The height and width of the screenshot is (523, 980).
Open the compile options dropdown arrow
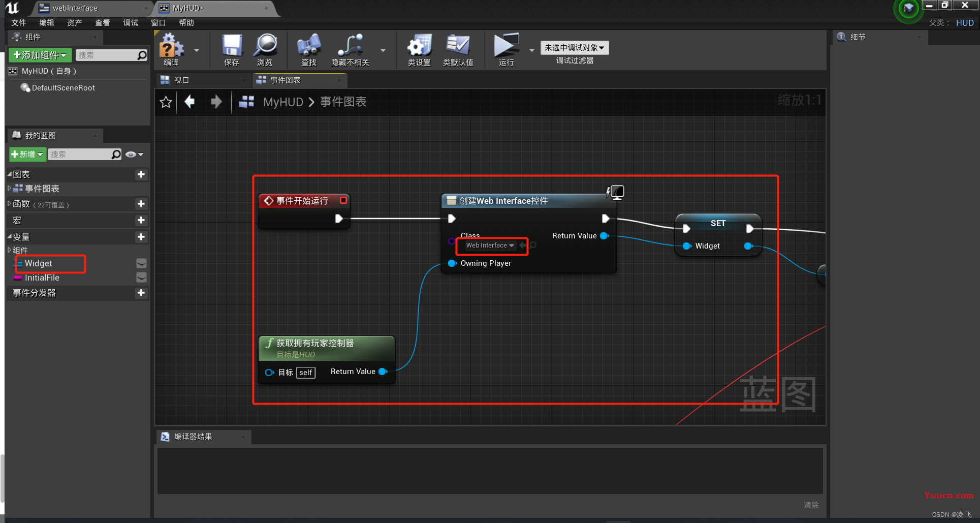point(197,50)
